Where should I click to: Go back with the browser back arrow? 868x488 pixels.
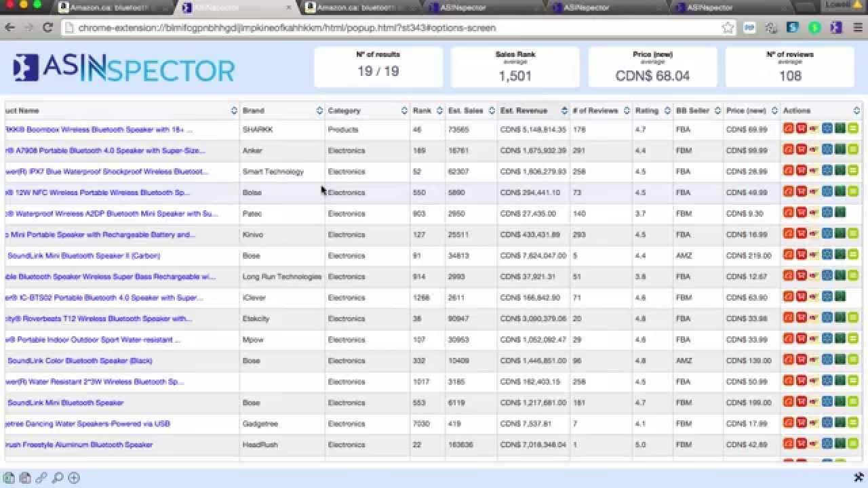click(x=9, y=28)
